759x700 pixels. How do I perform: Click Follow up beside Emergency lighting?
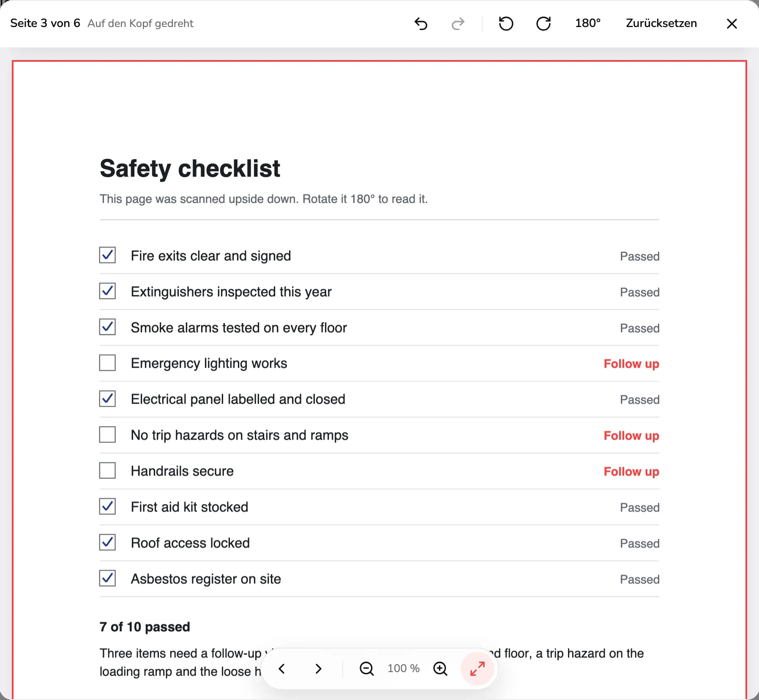(x=631, y=364)
